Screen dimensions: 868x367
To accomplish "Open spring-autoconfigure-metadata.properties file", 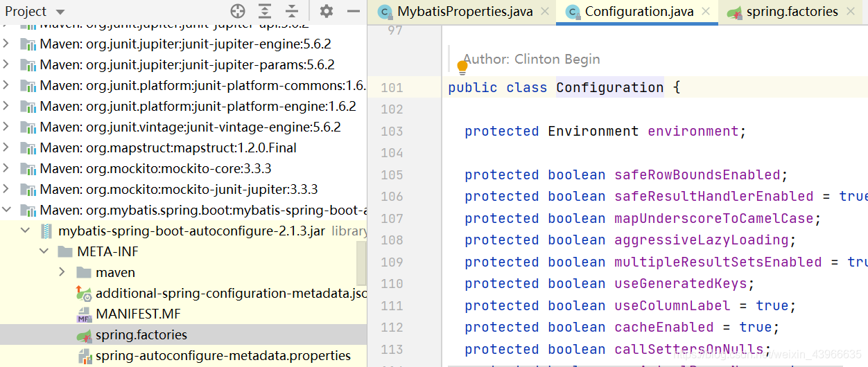I will click(x=223, y=355).
